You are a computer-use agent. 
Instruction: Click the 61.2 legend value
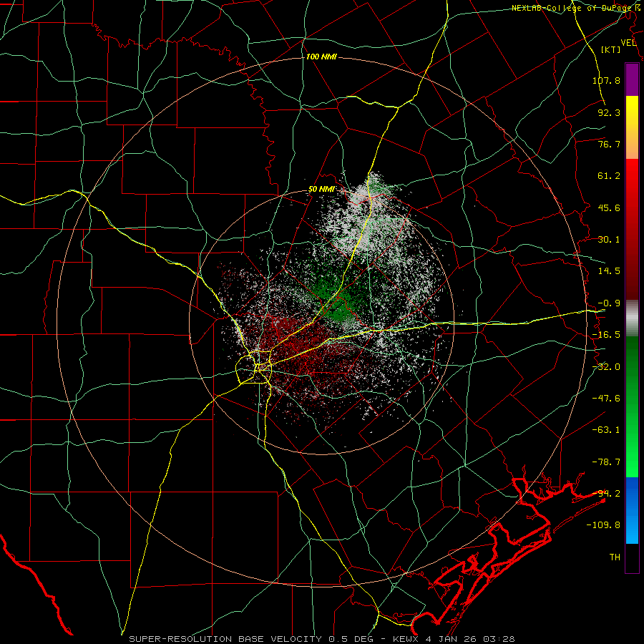click(x=609, y=176)
